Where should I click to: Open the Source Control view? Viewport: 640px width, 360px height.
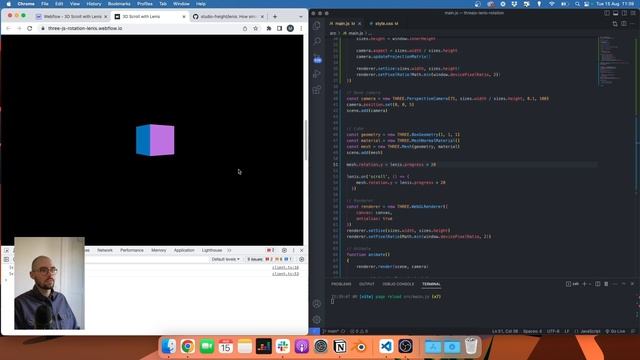pos(317,58)
